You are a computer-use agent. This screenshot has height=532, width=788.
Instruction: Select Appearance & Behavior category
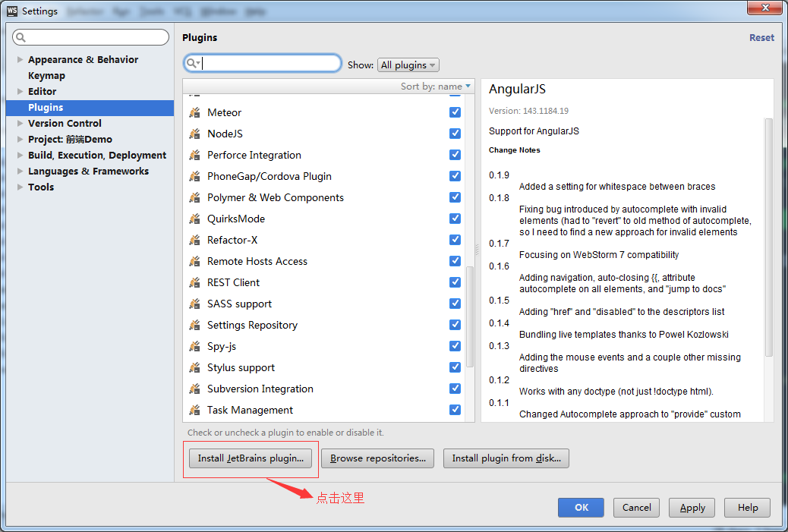[83, 59]
